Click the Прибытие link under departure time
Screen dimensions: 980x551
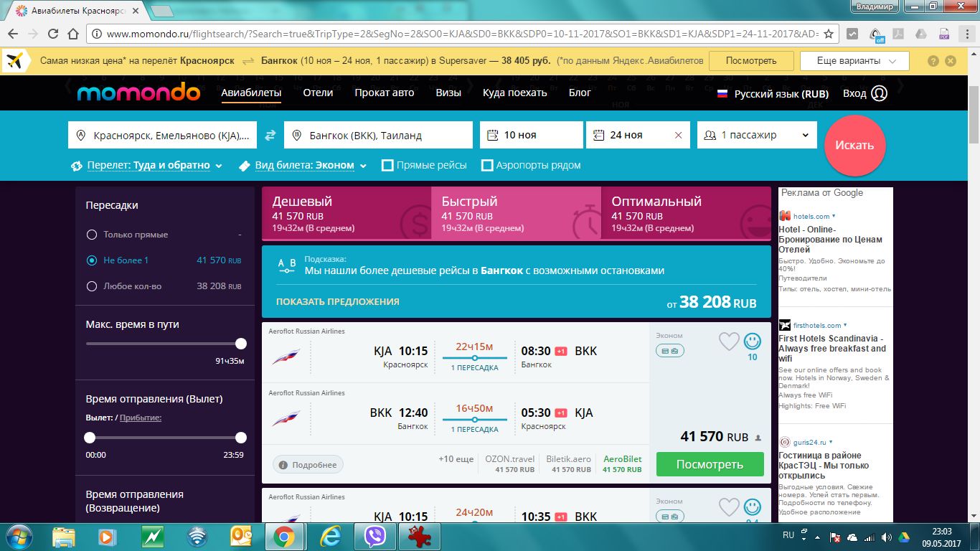[141, 418]
